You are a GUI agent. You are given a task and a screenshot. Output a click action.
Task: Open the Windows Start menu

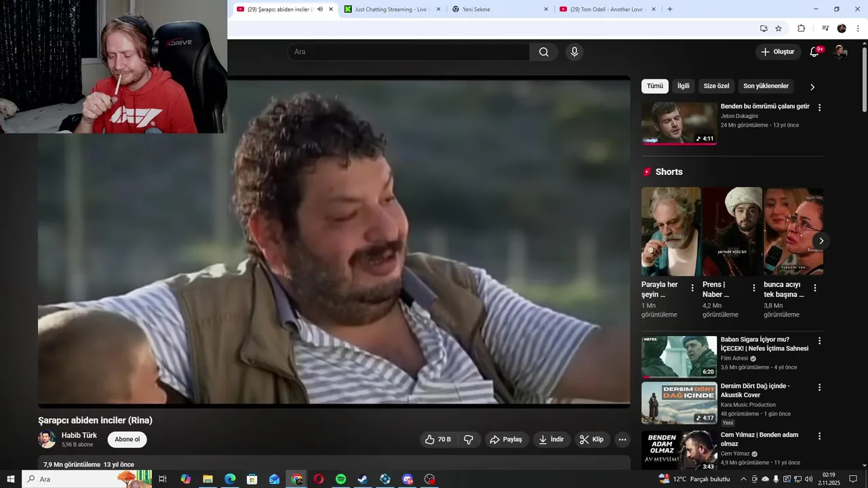click(11, 479)
